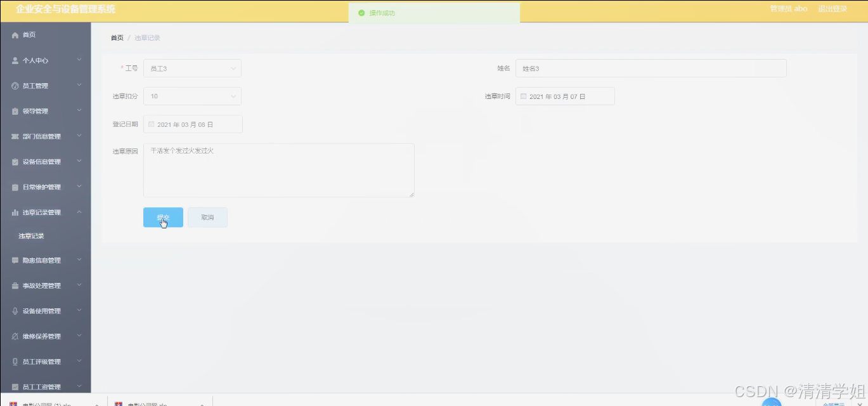Click the 设备使用管理 sidebar icon
Image resolution: width=868 pixels, height=406 pixels.
click(15, 311)
